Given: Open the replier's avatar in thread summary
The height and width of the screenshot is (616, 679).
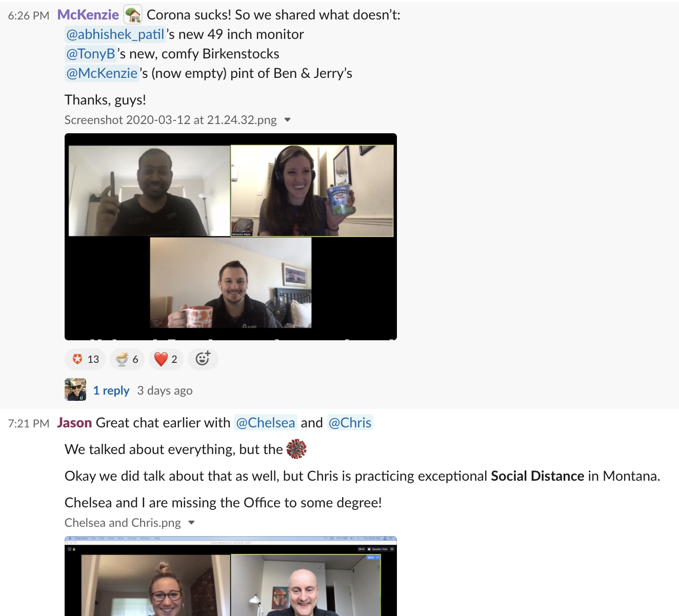Looking at the screenshot, I should 75,389.
